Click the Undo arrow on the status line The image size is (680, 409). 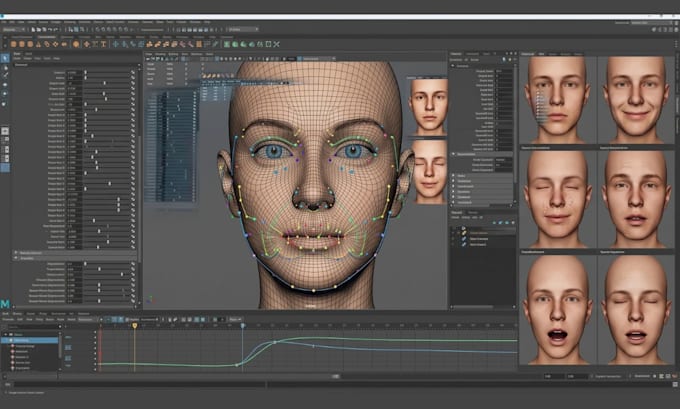tap(50, 29)
